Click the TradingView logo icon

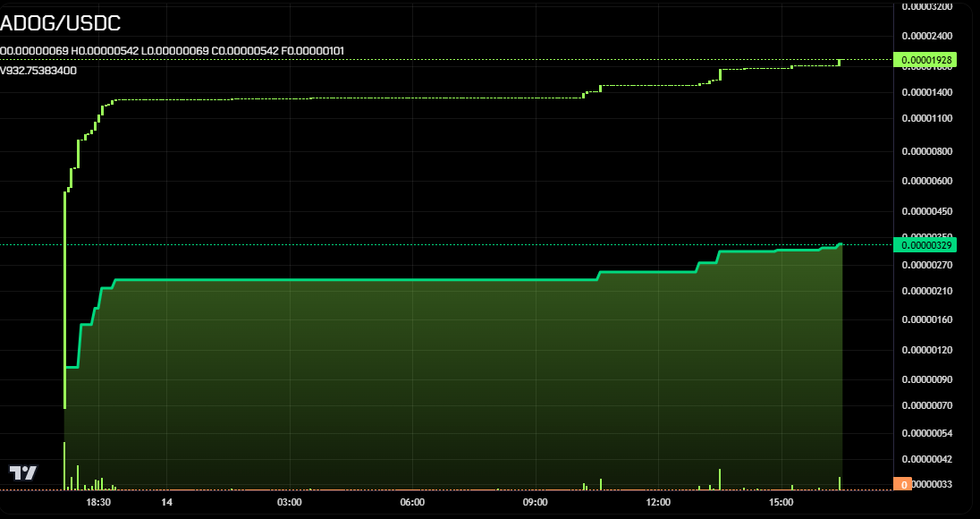coord(23,472)
